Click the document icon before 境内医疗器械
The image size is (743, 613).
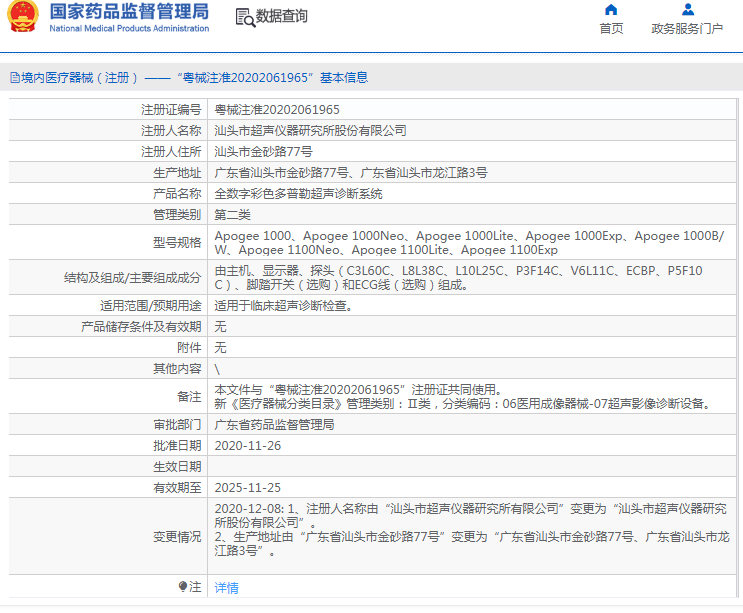[x=15, y=77]
